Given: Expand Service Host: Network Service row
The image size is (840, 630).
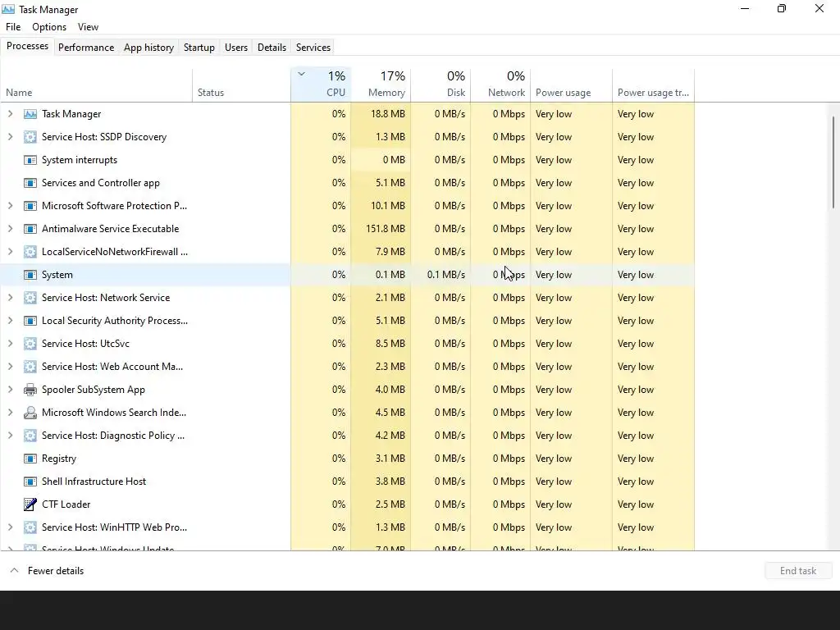Looking at the screenshot, I should pyautogui.click(x=10, y=297).
